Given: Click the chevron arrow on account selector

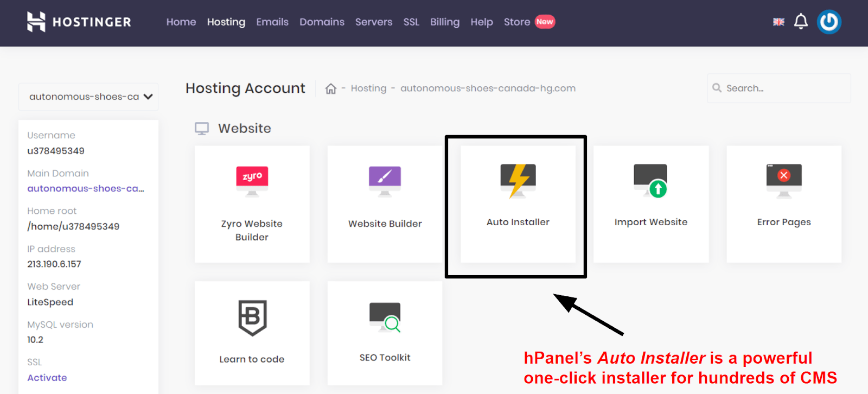Looking at the screenshot, I should tap(148, 97).
